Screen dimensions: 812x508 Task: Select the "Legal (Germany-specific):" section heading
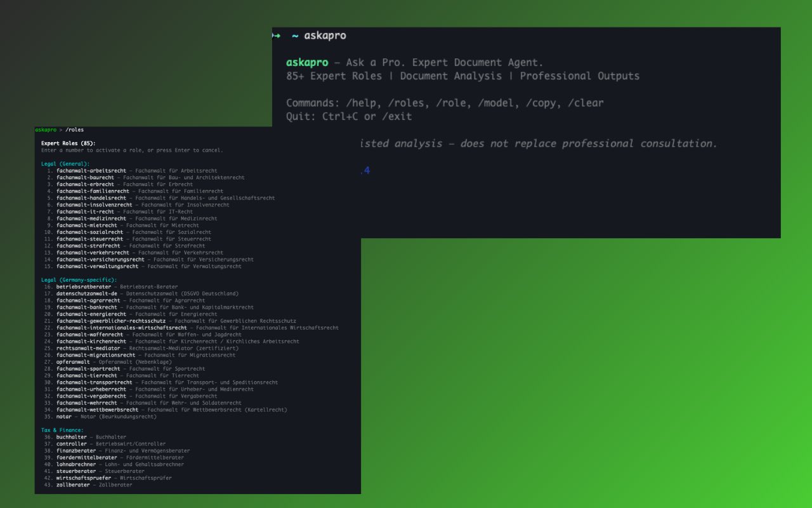79,280
